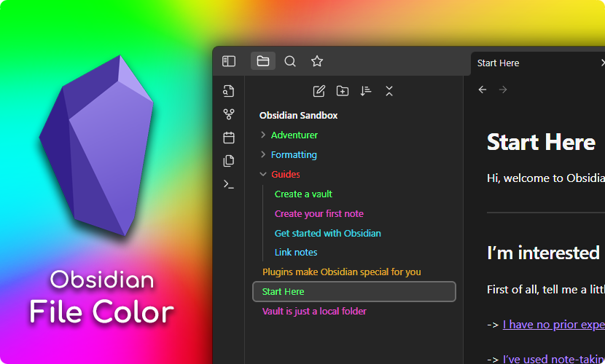The width and height of the screenshot is (605, 364).
Task: Open command palette terminal icon
Action: coord(229,184)
